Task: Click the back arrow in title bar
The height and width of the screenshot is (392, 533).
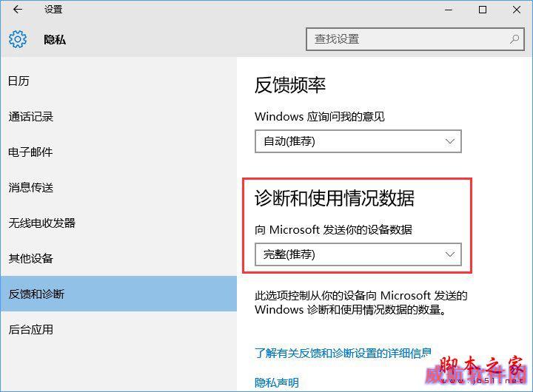Action: coord(18,10)
